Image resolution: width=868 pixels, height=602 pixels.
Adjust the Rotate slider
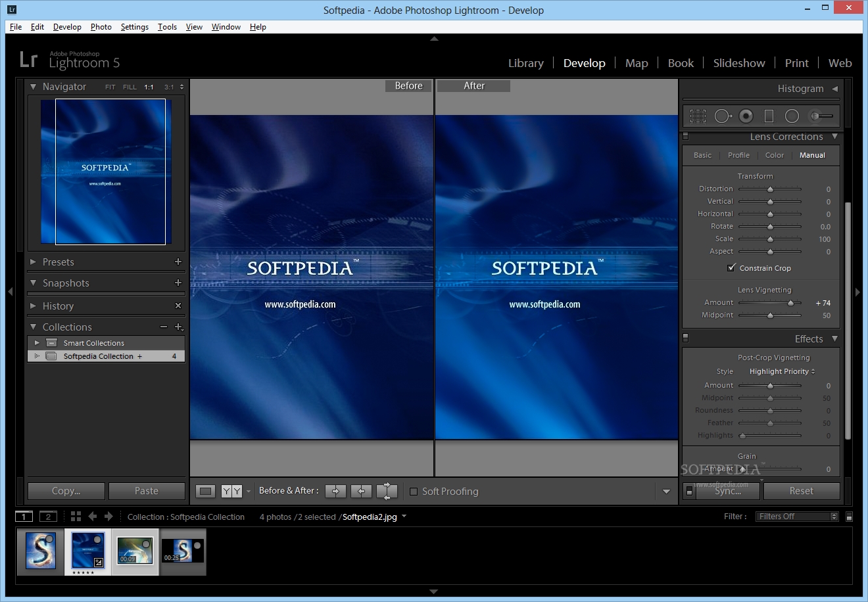770,227
